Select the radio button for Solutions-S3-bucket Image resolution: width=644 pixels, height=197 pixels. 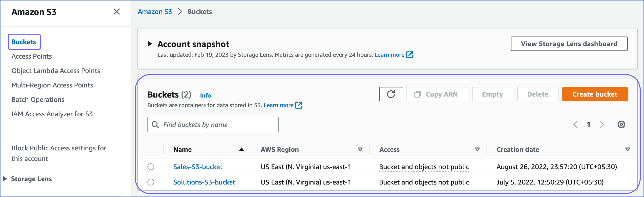coord(151,182)
